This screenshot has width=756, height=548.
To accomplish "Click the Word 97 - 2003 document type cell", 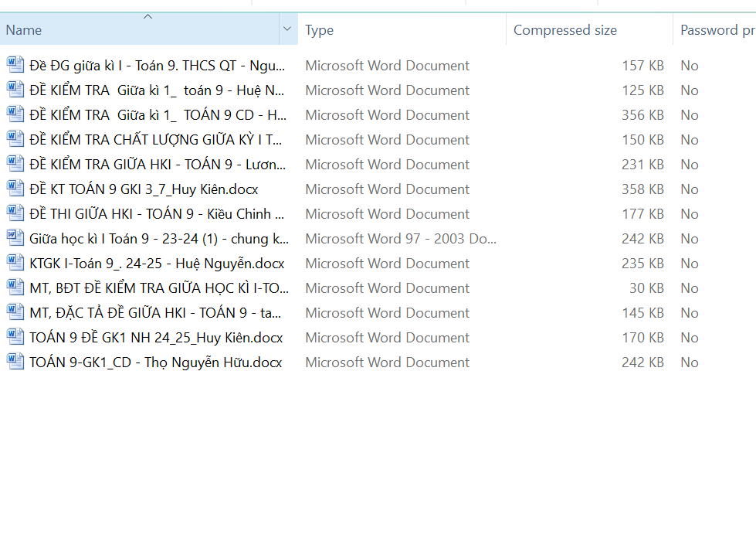I will [400, 239].
